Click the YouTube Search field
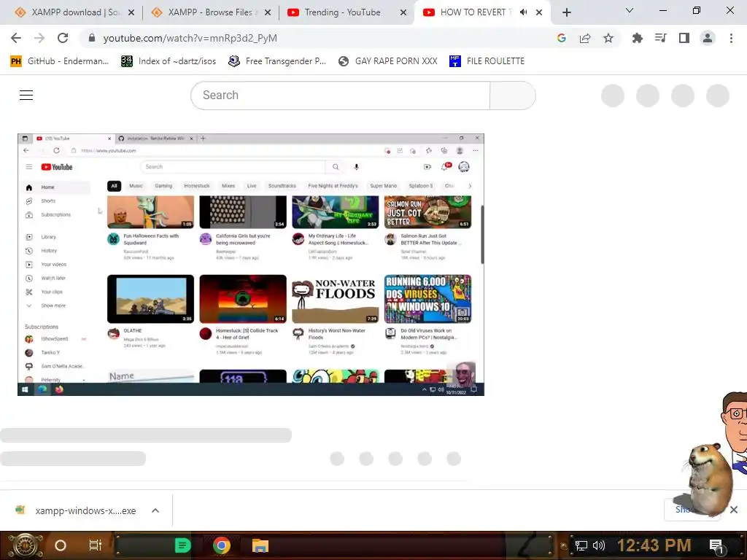The image size is (747, 560). [x=340, y=96]
